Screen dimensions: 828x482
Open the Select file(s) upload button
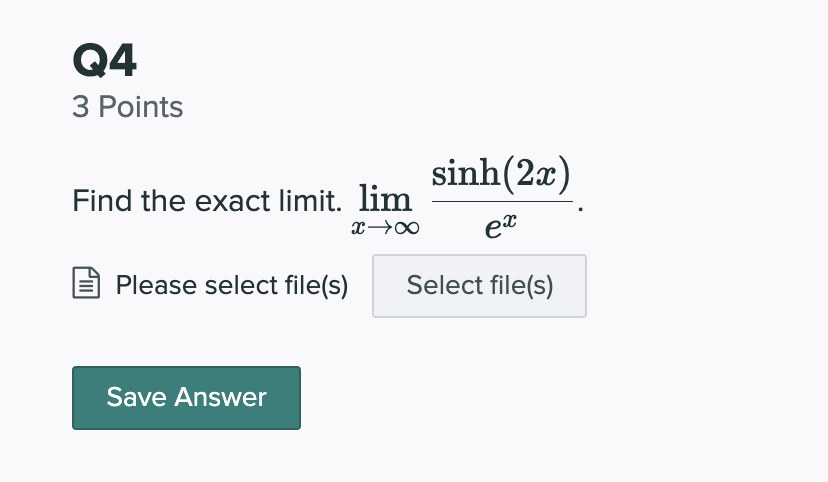(479, 286)
